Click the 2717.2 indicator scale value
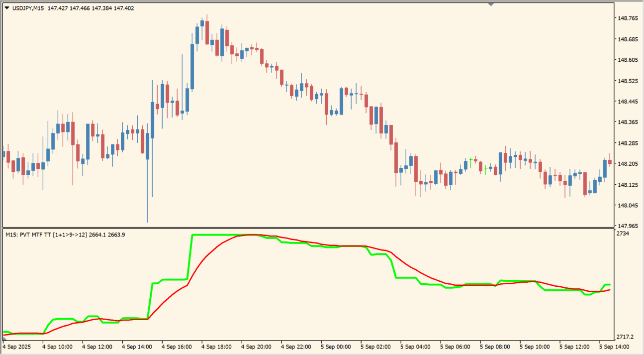The width and height of the screenshot is (644, 355). tap(625, 337)
